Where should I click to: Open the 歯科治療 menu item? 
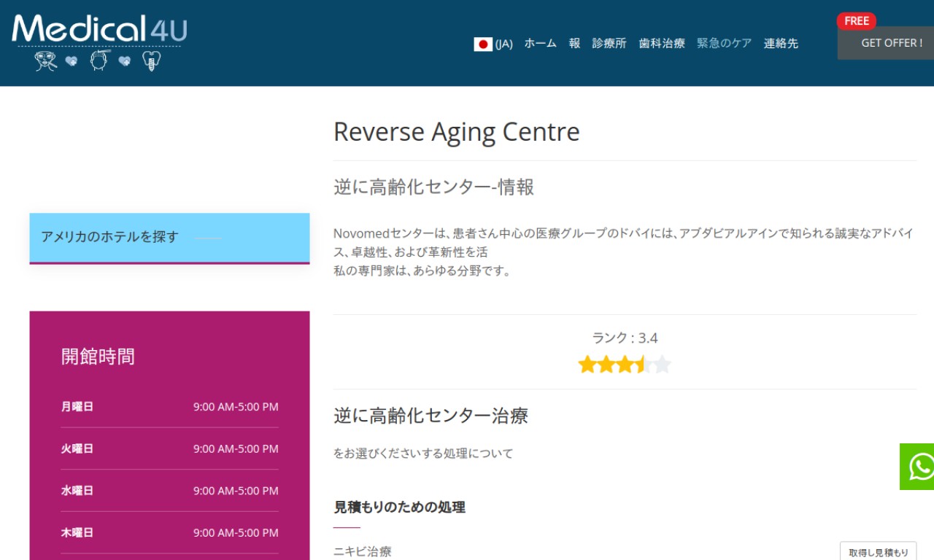coord(662,44)
